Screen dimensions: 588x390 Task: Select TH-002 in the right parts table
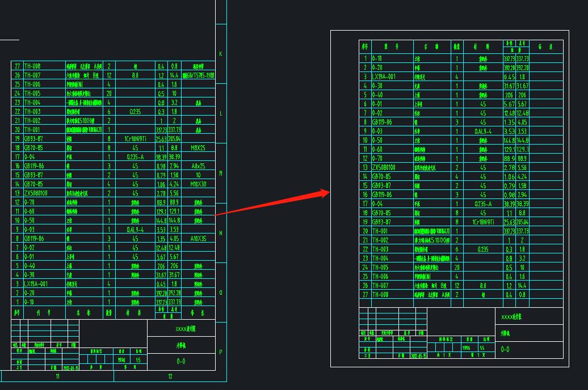pos(380,240)
